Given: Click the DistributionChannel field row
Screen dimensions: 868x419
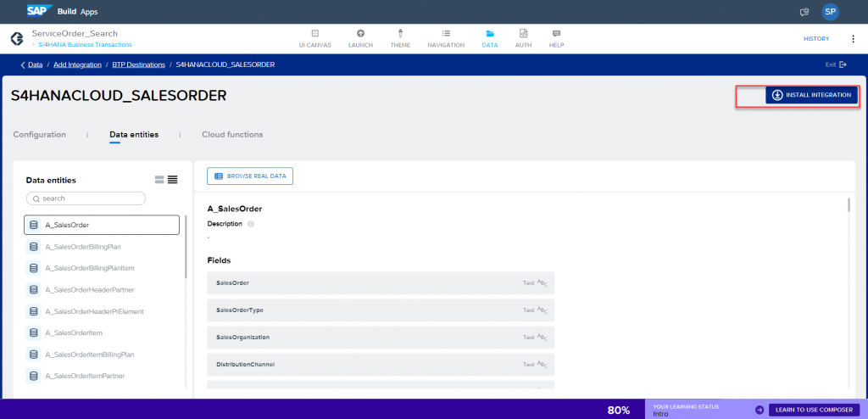Looking at the screenshot, I should point(381,365).
